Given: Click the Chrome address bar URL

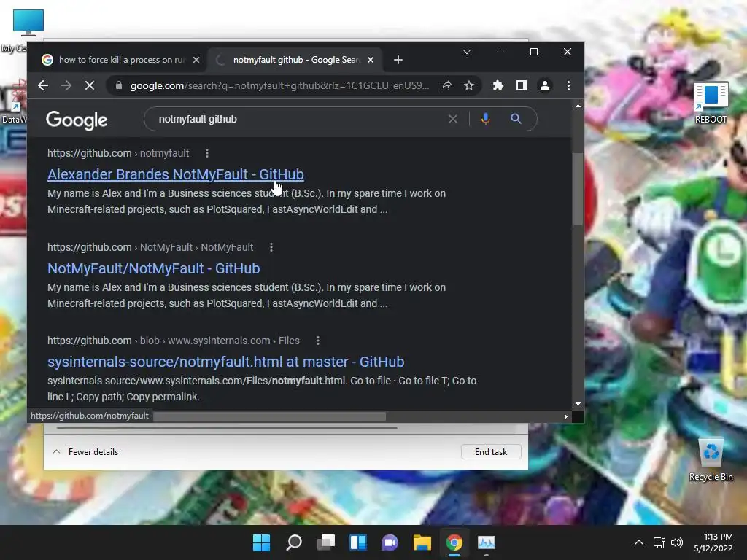Looking at the screenshot, I should pos(279,86).
